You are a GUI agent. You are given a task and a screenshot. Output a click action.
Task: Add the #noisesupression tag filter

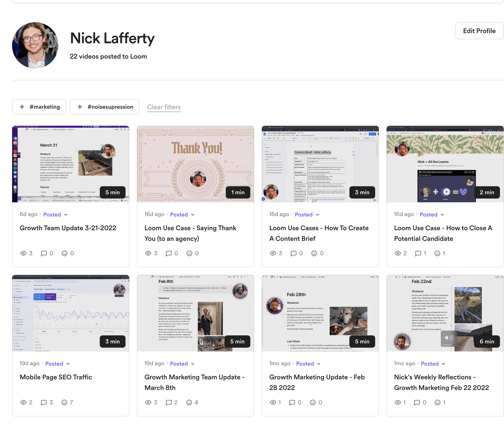105,107
